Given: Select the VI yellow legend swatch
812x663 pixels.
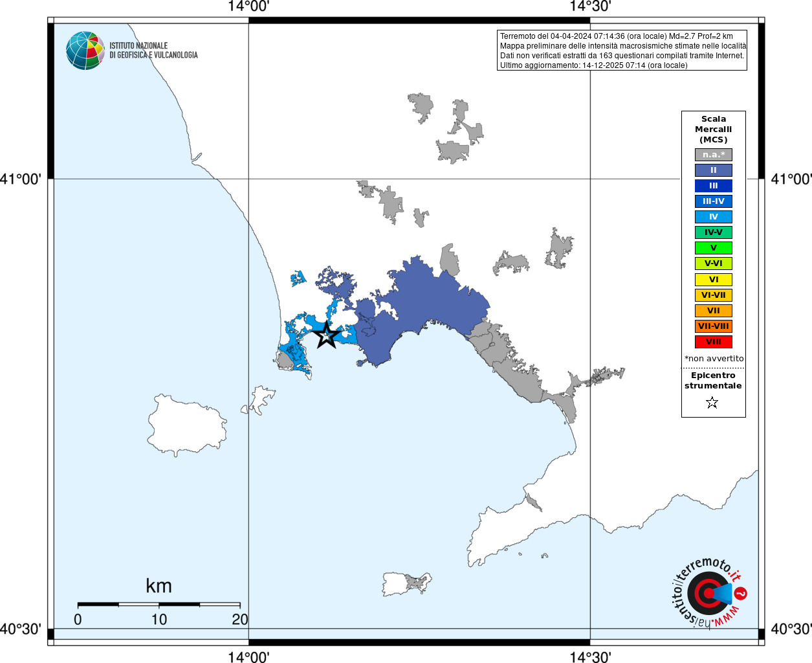Looking at the screenshot, I should coord(714,280).
